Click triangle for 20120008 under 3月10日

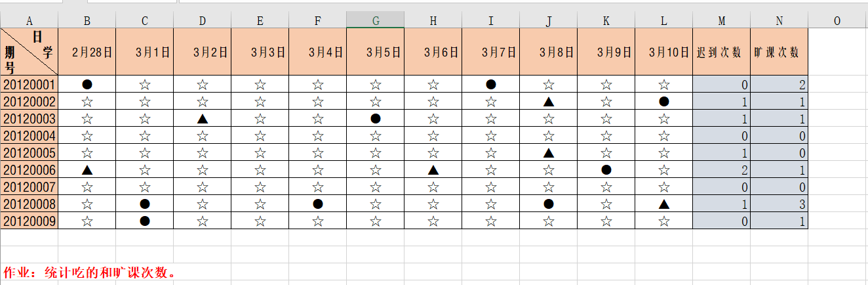pos(664,204)
